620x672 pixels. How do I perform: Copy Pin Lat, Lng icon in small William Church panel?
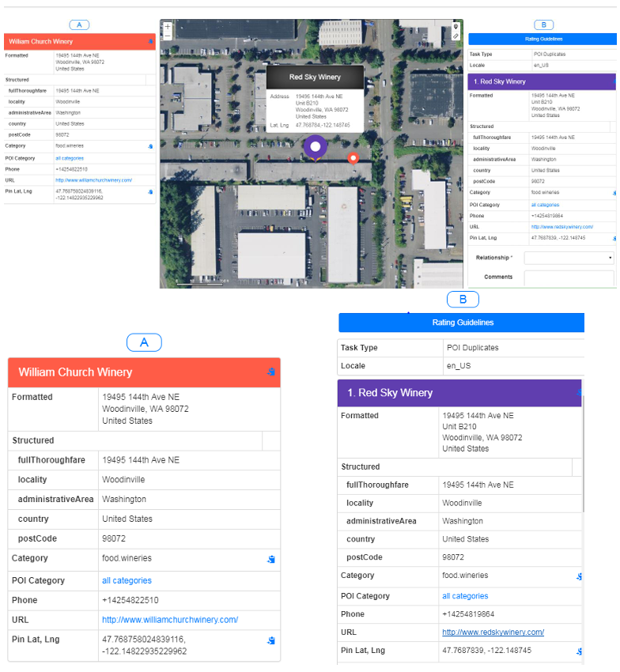tap(150, 192)
